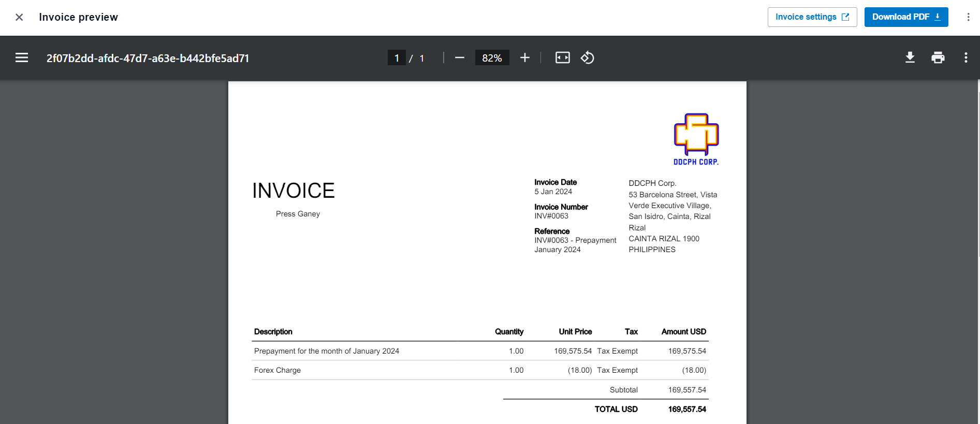Select the 169,575.54 unit price value
The width and height of the screenshot is (980, 424).
(573, 351)
